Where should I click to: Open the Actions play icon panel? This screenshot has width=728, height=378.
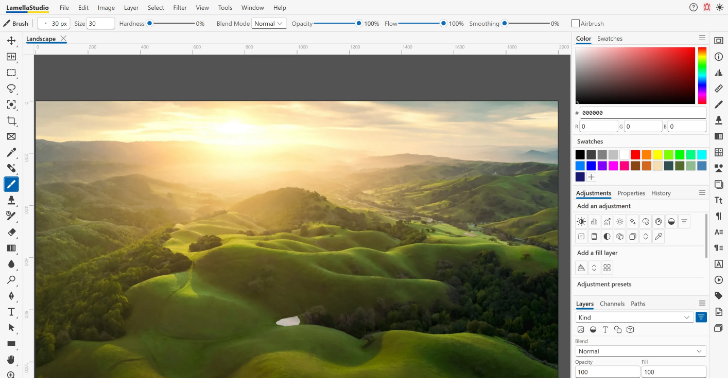click(719, 280)
